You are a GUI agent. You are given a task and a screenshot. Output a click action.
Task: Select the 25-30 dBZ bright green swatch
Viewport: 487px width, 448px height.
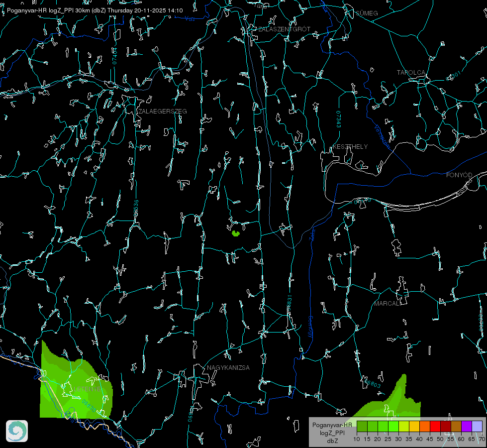point(393,426)
